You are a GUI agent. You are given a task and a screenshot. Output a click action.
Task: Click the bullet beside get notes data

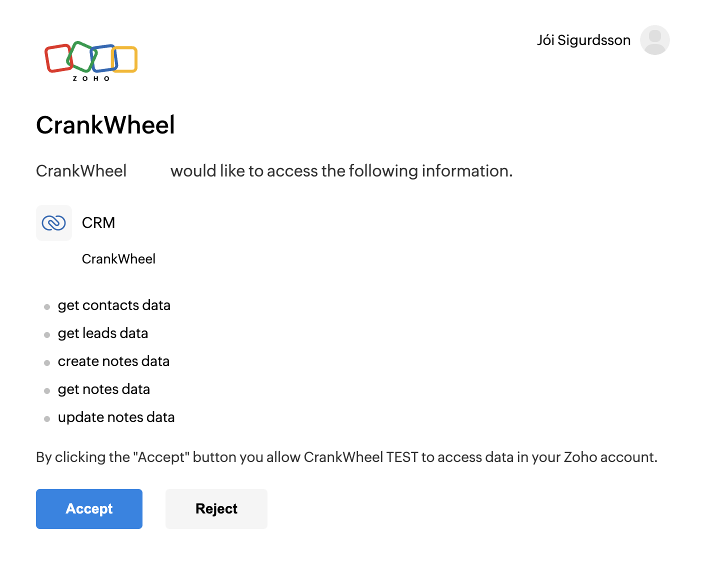point(47,391)
